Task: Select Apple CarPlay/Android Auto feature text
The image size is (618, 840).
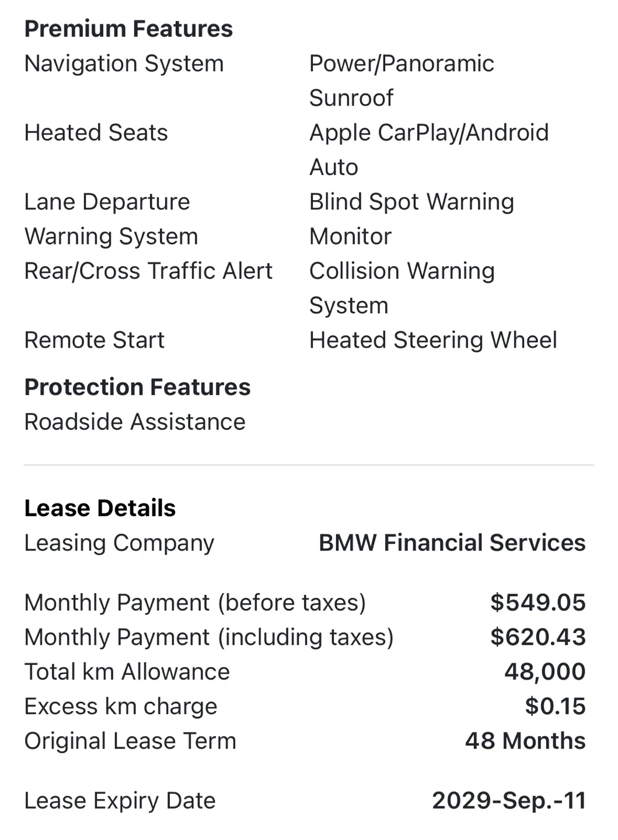Action: (x=428, y=149)
